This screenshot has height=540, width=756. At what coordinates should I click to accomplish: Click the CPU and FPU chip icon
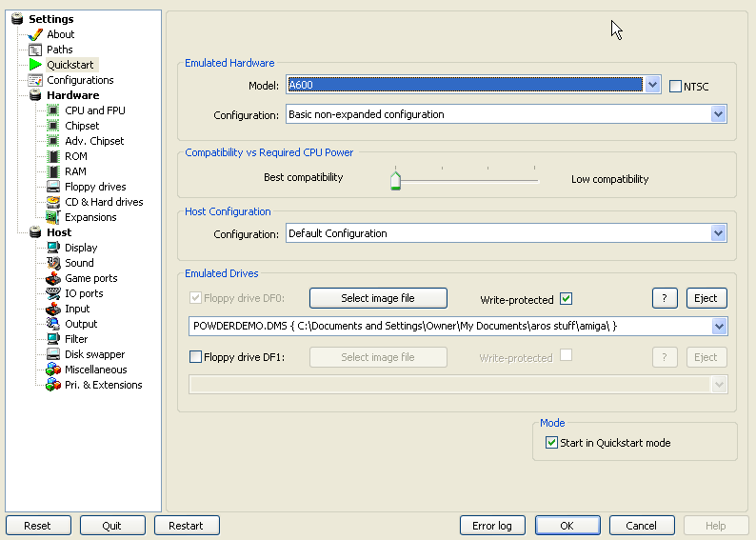click(54, 110)
